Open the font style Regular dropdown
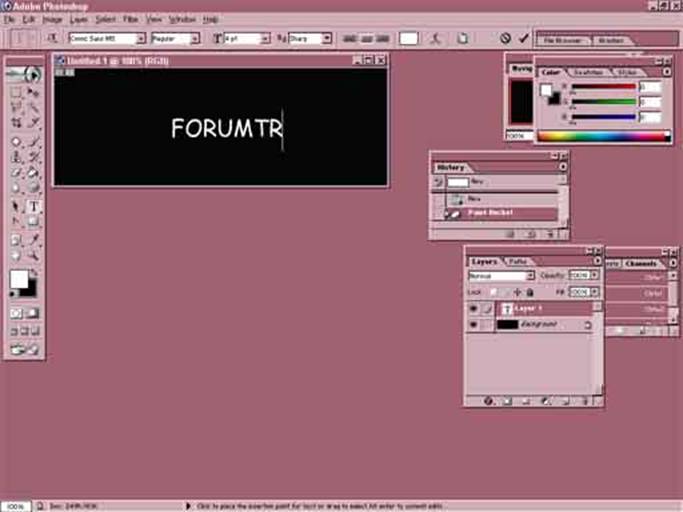This screenshot has height=512, width=683. [x=195, y=39]
